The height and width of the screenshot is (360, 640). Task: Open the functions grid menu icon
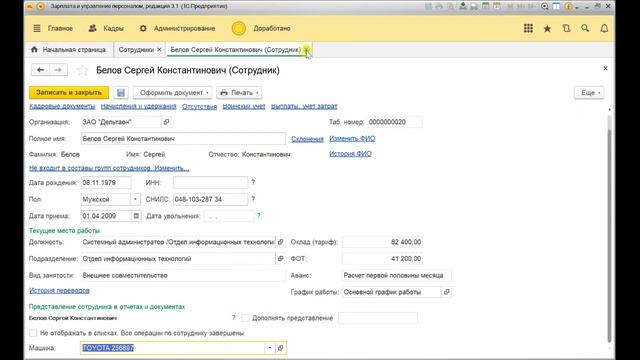pyautogui.click(x=528, y=28)
